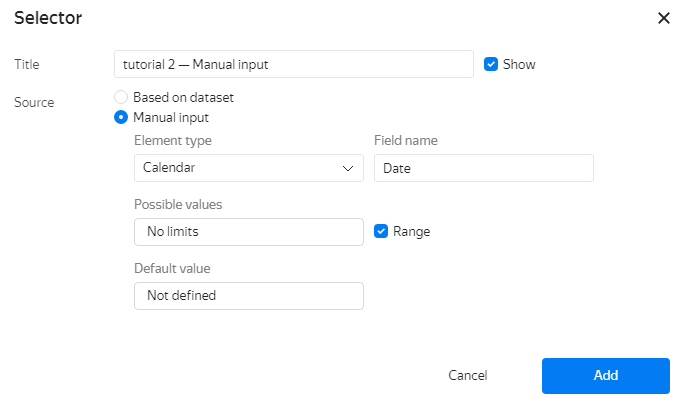Toggle the Show checkbox next to Title
The width and height of the screenshot is (689, 406).
[x=491, y=64]
